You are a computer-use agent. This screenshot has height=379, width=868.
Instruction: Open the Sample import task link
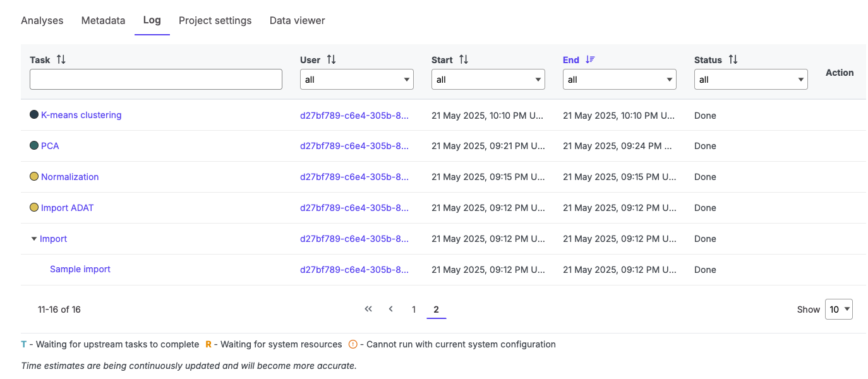click(80, 269)
